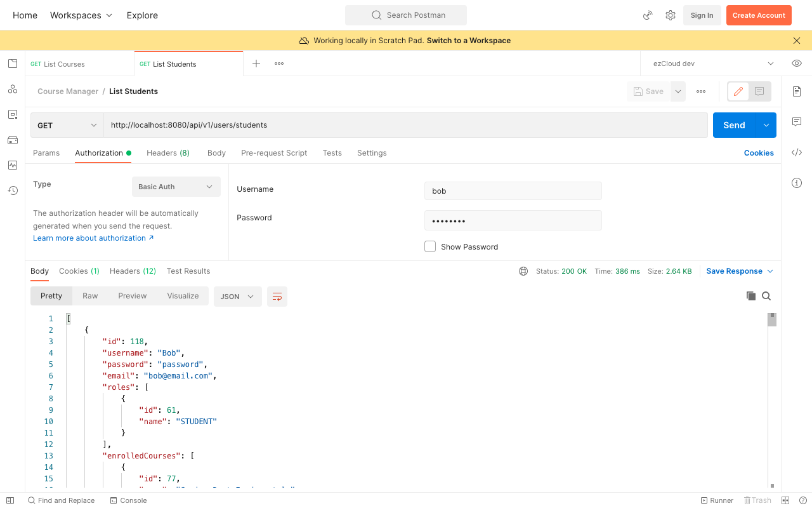Select the Params tab
The width and height of the screenshot is (812, 508).
coord(46,153)
